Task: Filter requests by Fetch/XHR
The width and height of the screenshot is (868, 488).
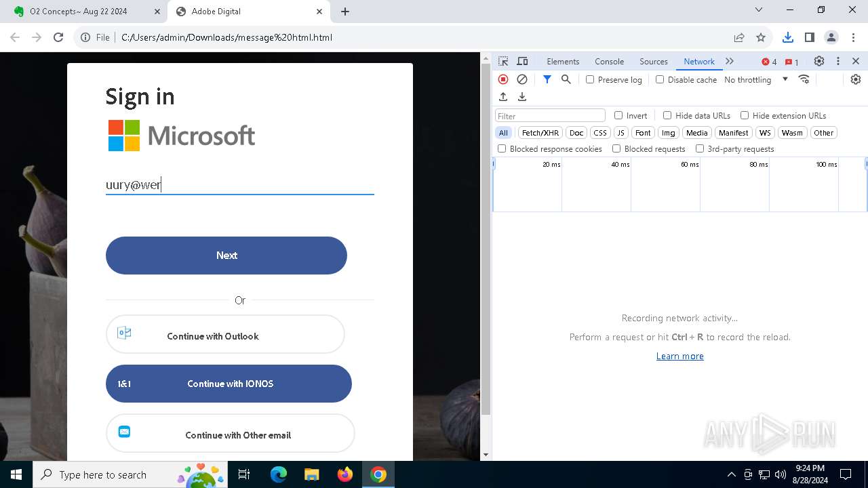Action: coord(540,133)
